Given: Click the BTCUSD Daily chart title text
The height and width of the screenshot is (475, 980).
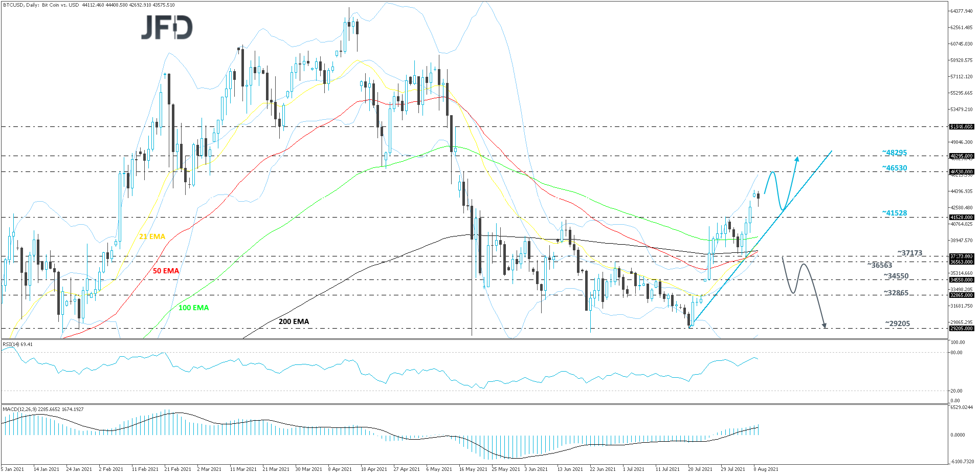Looking at the screenshot, I should 89,5.
